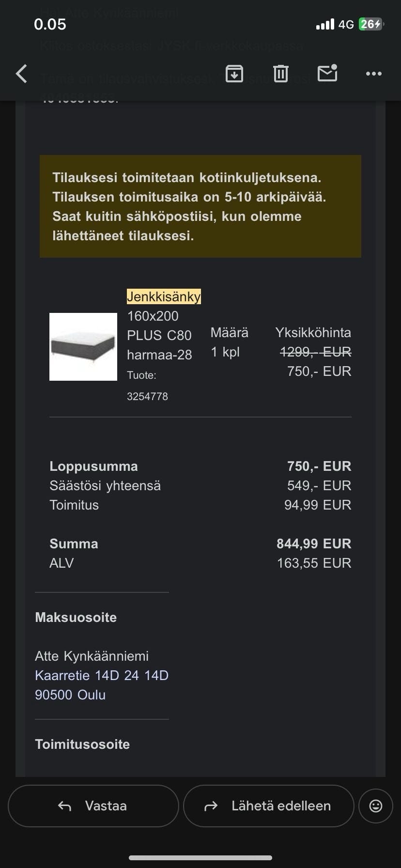401x868 pixels.
Task: Tap the product number 3254778
Action: (147, 396)
